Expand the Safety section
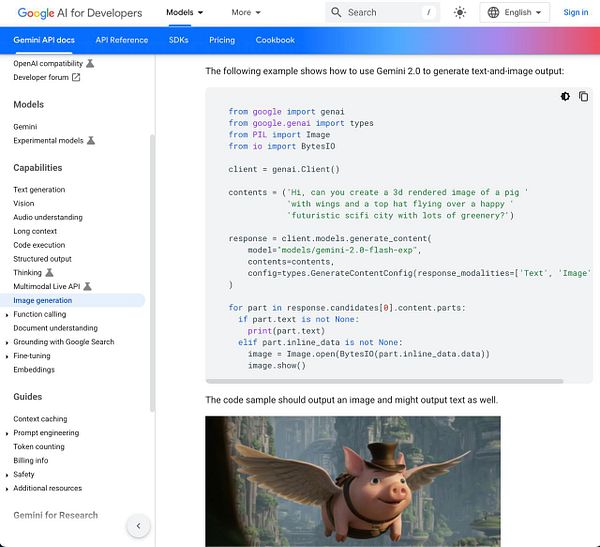600x547 pixels. point(7,475)
